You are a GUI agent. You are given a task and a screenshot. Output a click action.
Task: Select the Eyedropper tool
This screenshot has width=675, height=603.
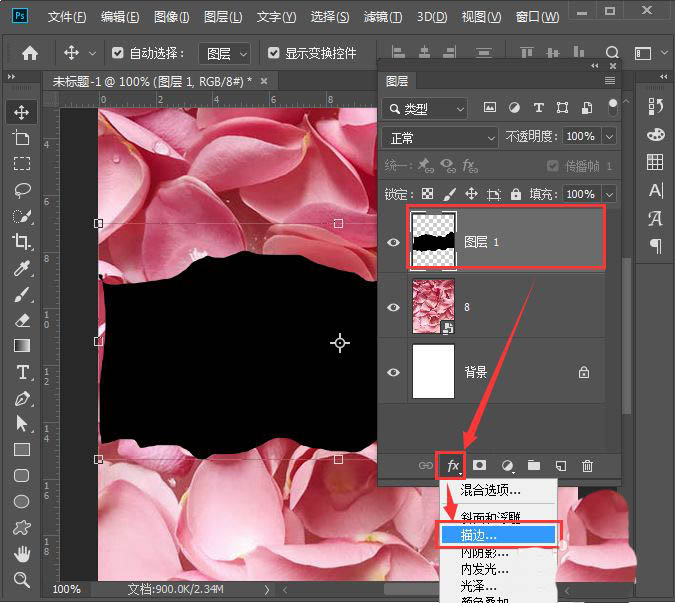[21, 268]
